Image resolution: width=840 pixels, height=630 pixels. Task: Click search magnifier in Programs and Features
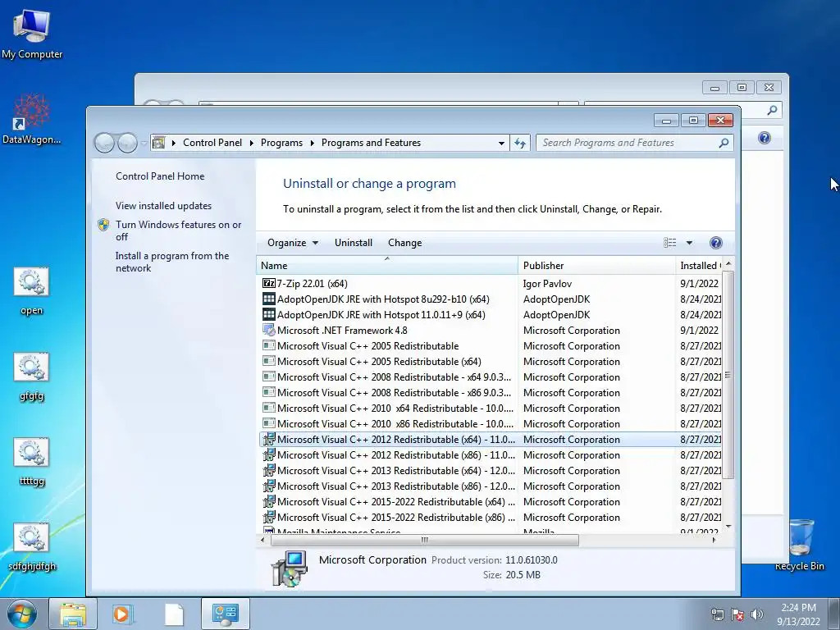724,143
